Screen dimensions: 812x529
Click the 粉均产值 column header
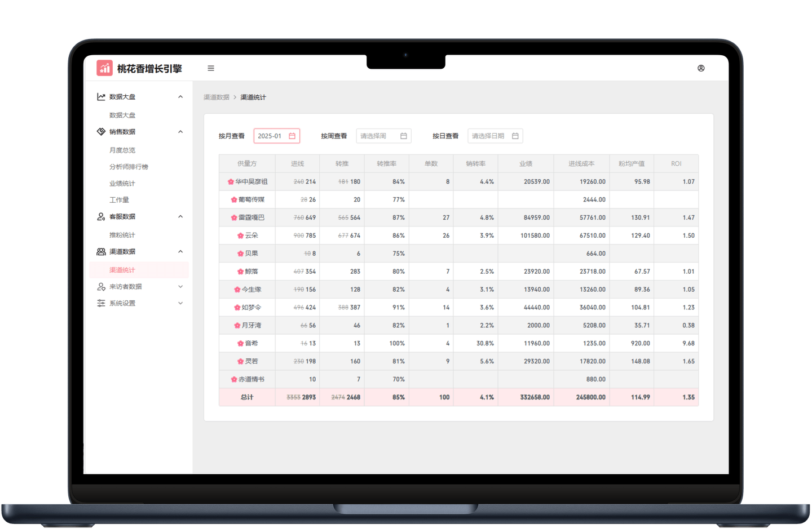tap(632, 164)
